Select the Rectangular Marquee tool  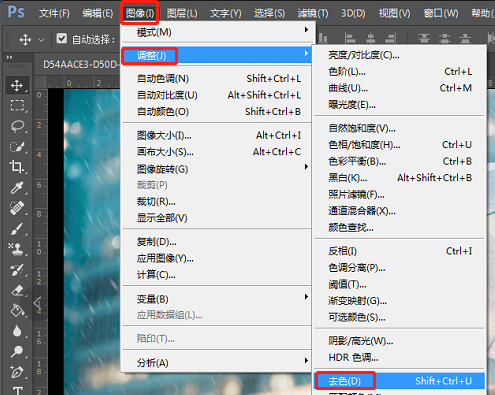(17, 106)
